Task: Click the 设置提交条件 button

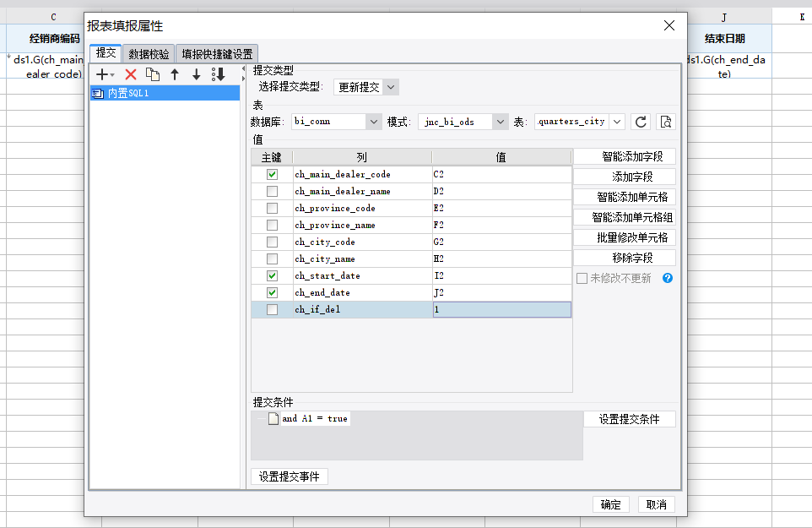Action: (x=629, y=419)
